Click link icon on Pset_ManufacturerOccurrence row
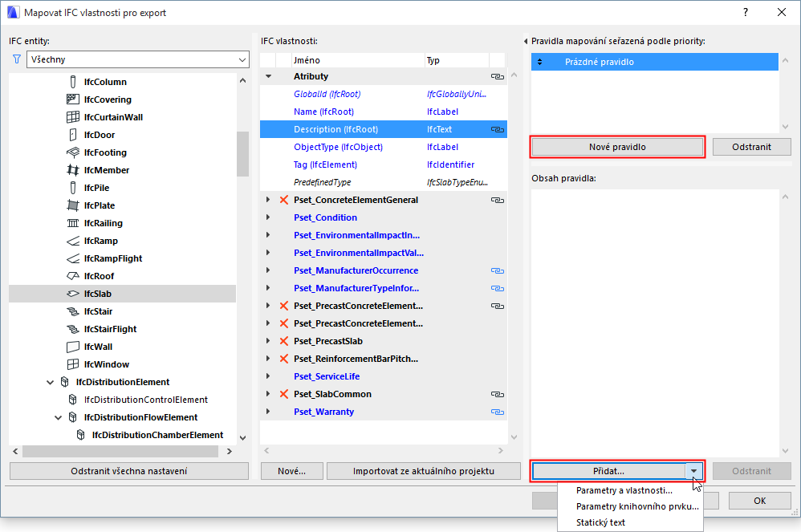This screenshot has height=532, width=801. 497,270
